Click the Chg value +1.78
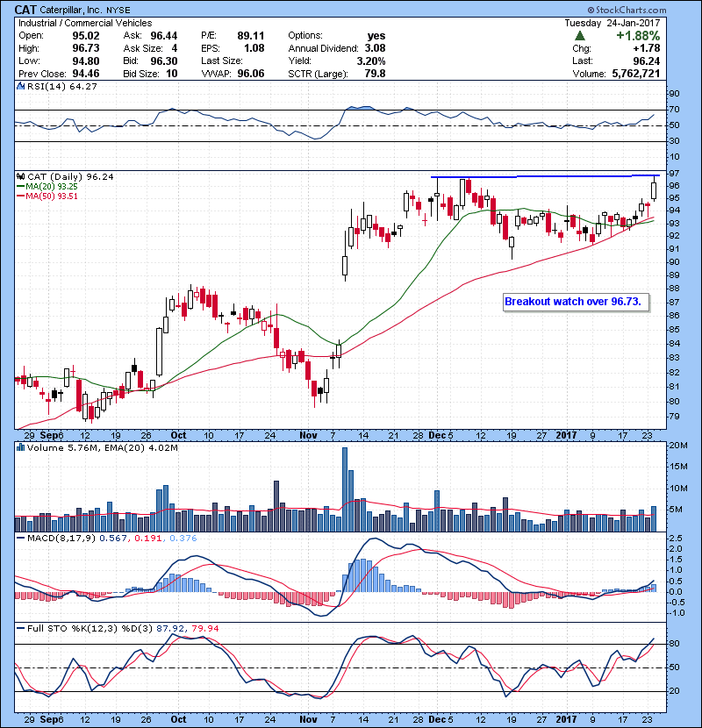The image size is (702, 728). [x=646, y=48]
